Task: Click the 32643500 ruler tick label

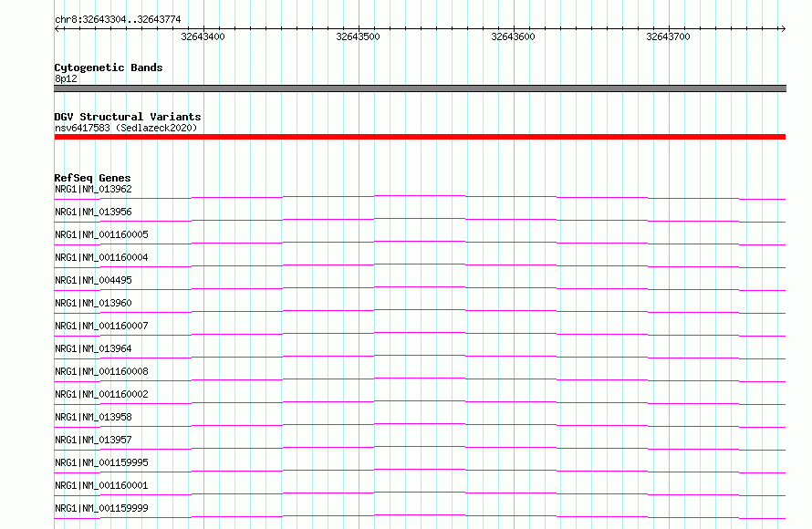Action: (358, 36)
